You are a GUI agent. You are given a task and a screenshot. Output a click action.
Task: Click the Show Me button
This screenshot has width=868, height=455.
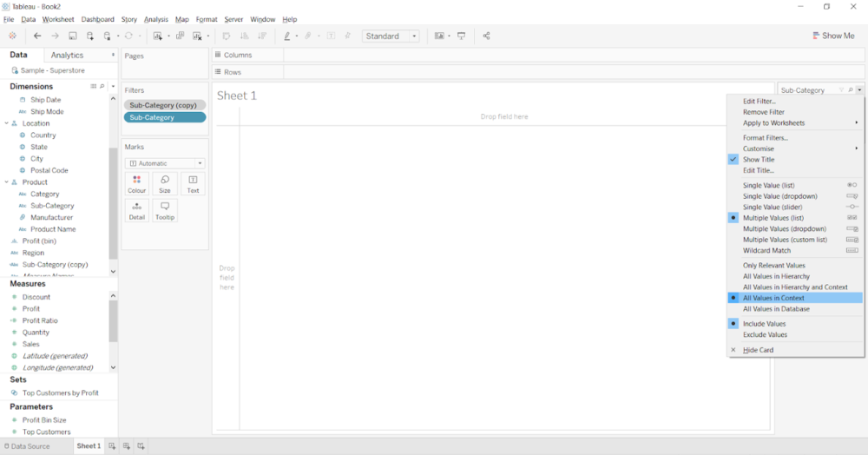(x=833, y=36)
